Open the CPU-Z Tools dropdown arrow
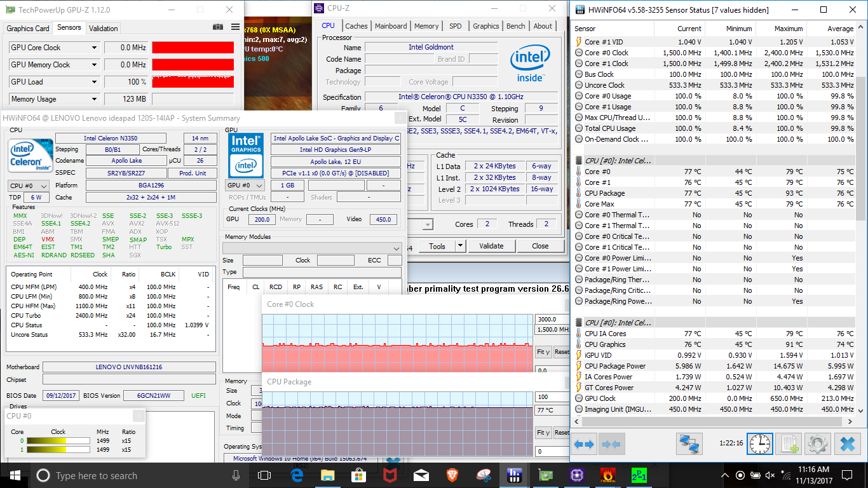The width and height of the screenshot is (868, 488). point(461,246)
